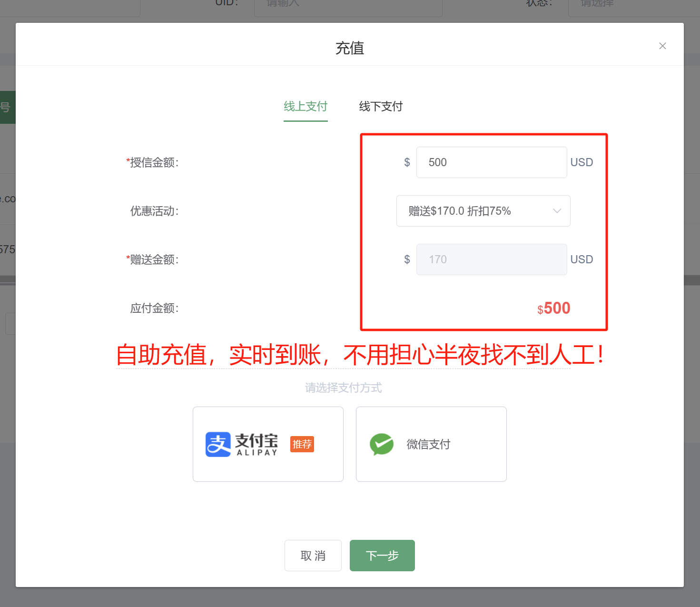Open the 赠送$170.0 折扣75% promotion selector

[476, 211]
